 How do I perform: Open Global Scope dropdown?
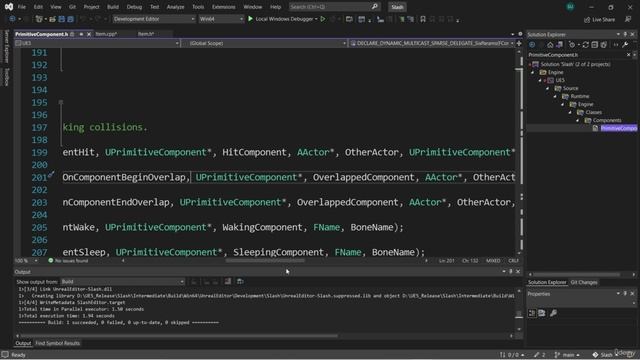(x=264, y=43)
